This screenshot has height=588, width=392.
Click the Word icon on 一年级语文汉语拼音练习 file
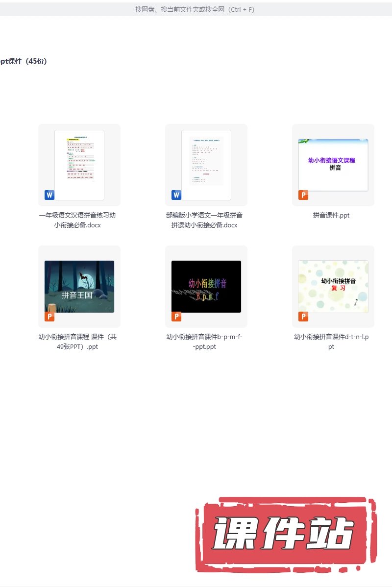click(x=49, y=195)
